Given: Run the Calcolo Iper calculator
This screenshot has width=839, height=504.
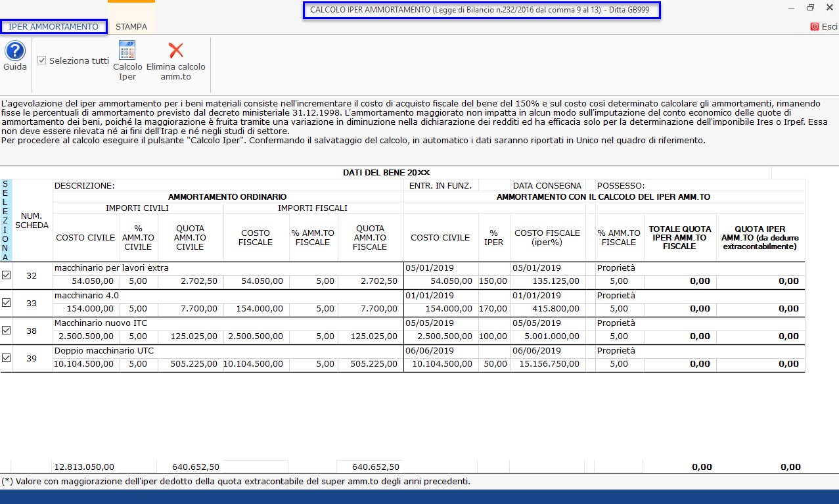Looking at the screenshot, I should pyautogui.click(x=127, y=61).
